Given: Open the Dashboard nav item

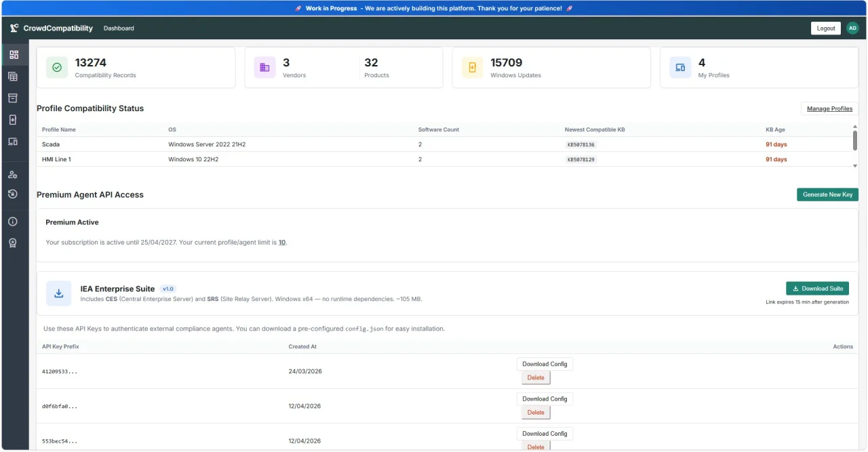Looking at the screenshot, I should [119, 28].
